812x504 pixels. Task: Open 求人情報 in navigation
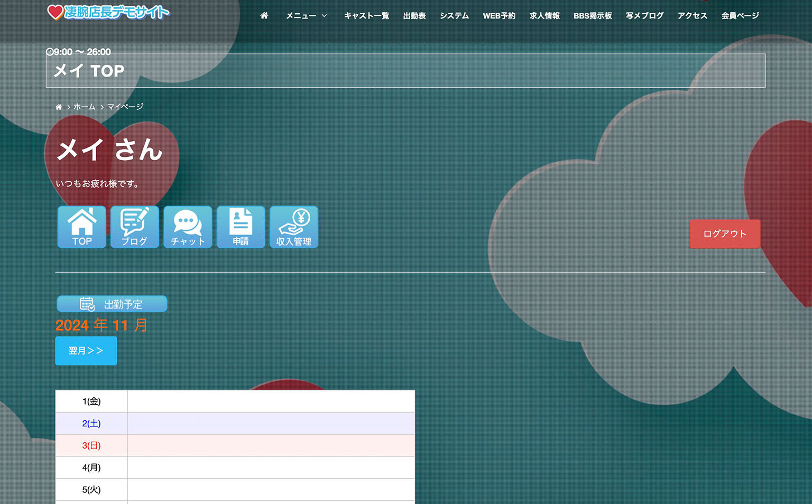(545, 16)
